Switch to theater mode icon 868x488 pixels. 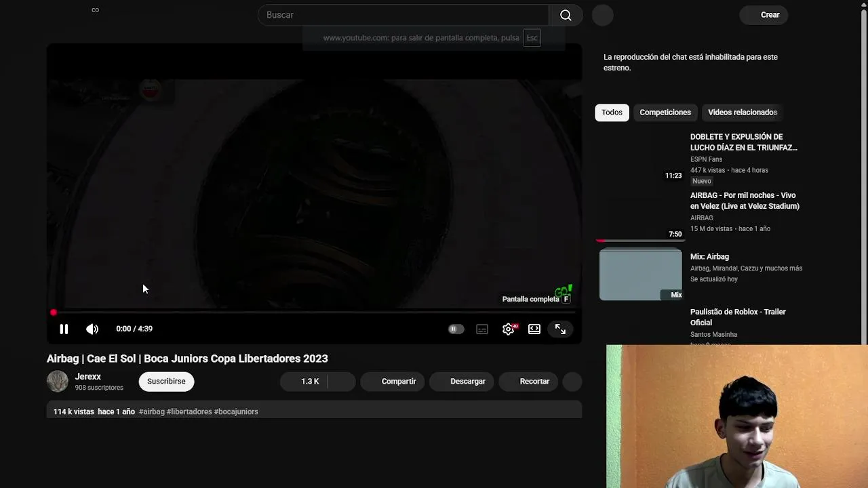534,329
